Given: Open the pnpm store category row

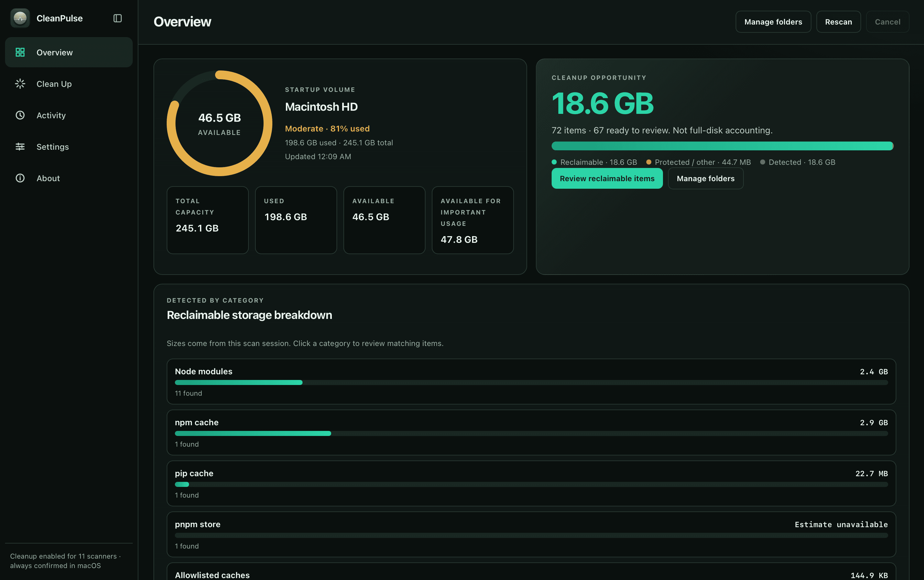Looking at the screenshot, I should [531, 534].
